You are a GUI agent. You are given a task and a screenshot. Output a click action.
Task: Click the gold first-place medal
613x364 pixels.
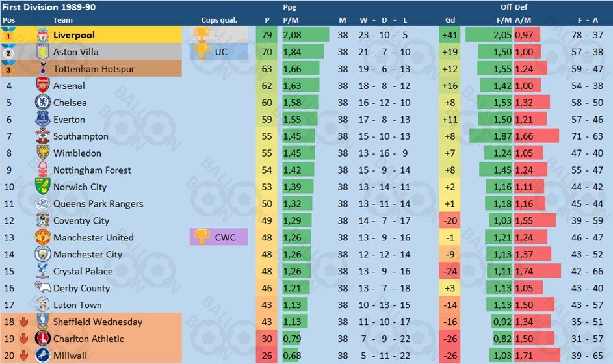8,35
